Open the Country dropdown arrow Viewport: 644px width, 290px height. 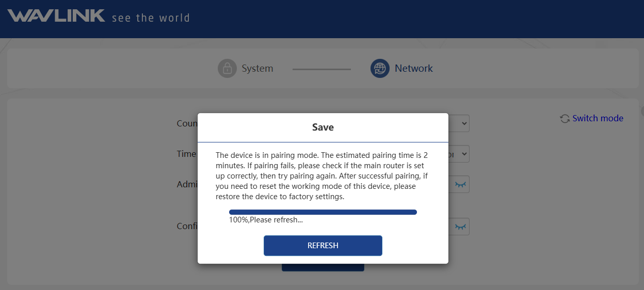click(464, 123)
